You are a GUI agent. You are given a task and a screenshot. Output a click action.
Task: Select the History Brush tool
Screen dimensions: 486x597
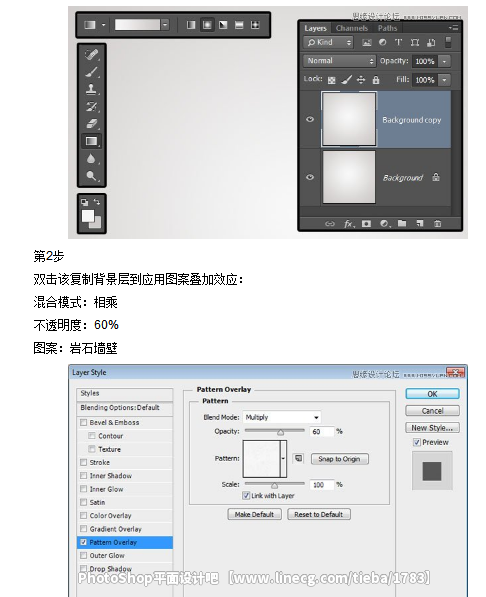pyautogui.click(x=91, y=106)
